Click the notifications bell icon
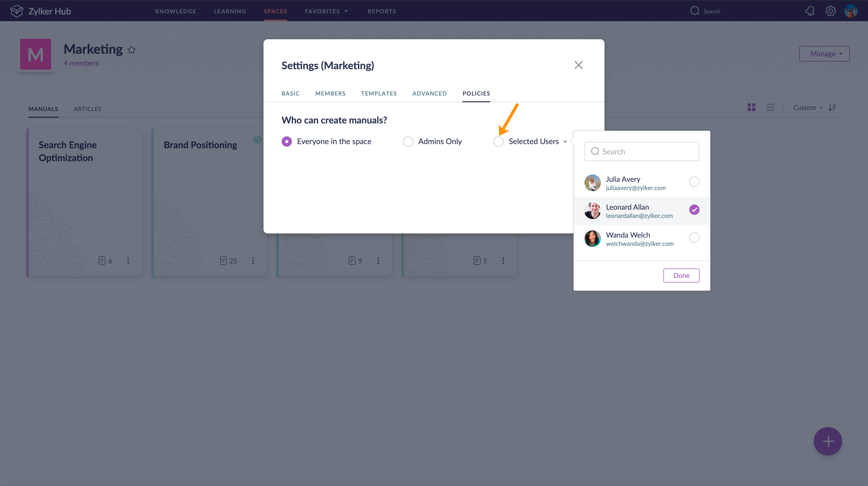Viewport: 868px width, 486px height. [809, 11]
